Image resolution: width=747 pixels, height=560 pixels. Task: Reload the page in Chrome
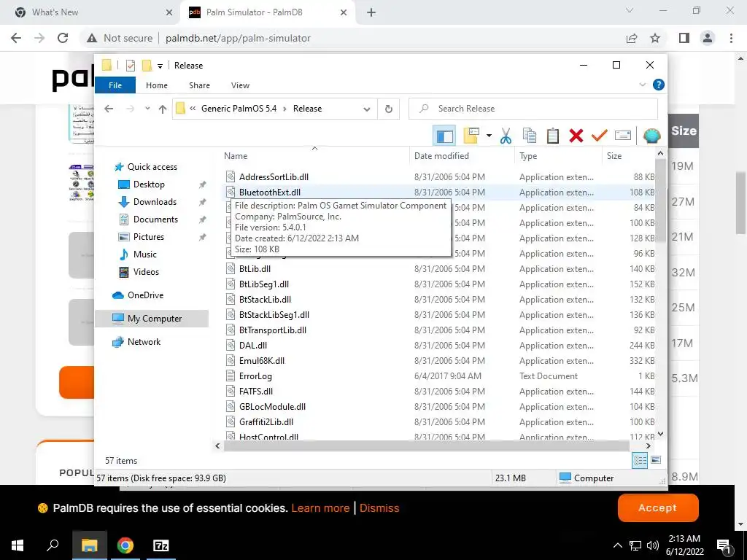(63, 38)
